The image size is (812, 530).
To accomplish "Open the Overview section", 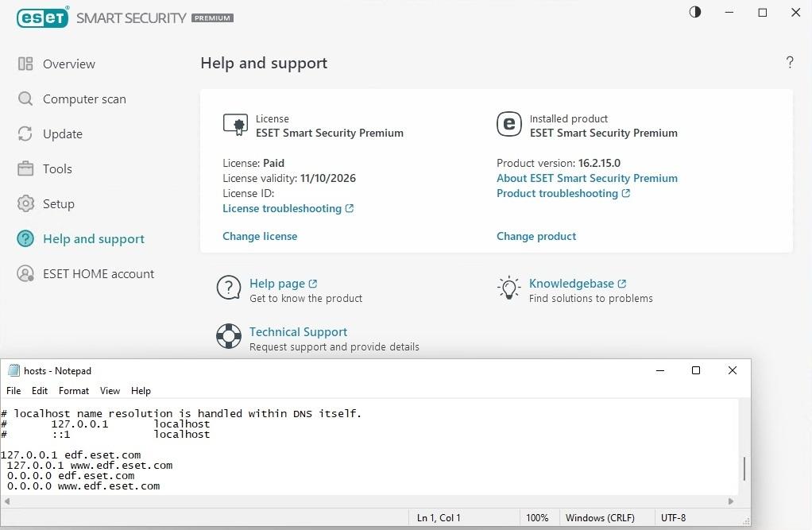I will [69, 64].
